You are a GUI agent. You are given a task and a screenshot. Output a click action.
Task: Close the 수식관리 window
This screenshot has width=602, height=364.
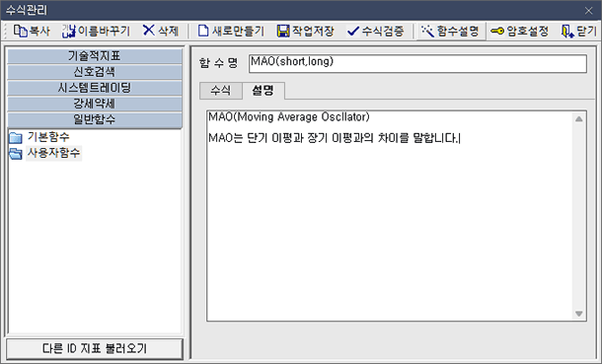(x=588, y=10)
